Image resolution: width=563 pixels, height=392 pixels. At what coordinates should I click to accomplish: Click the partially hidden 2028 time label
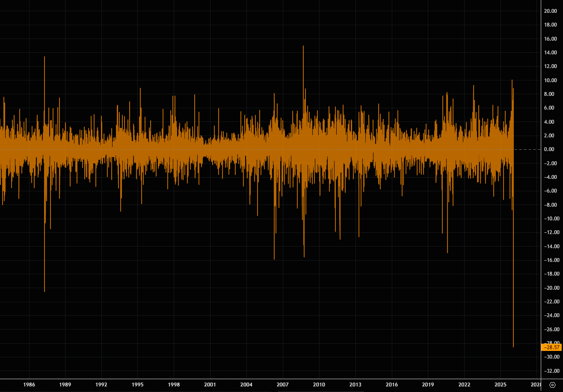click(x=536, y=385)
